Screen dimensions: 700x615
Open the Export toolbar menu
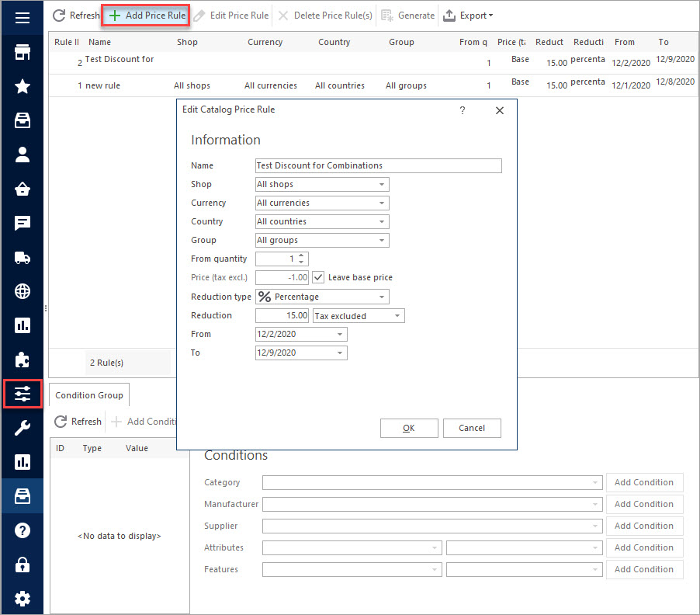pyautogui.click(x=468, y=16)
